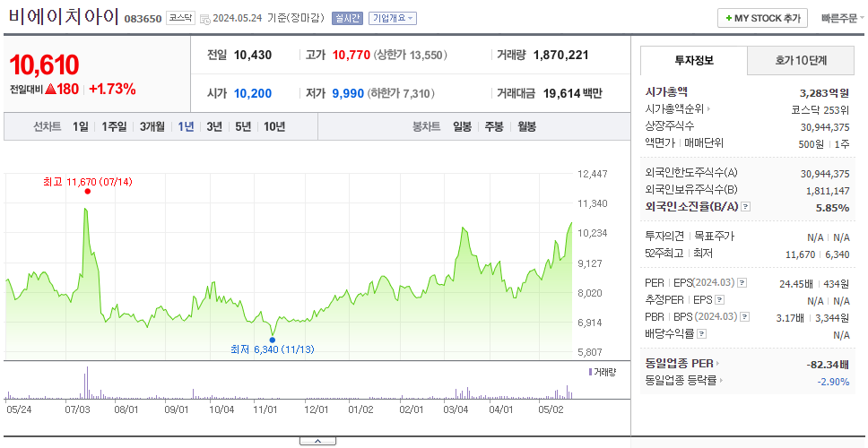Click the blue 최저 6,340 marker dot

pos(272,340)
